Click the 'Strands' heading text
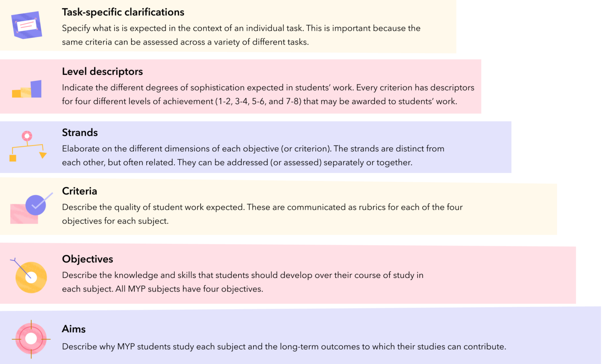 pos(80,133)
